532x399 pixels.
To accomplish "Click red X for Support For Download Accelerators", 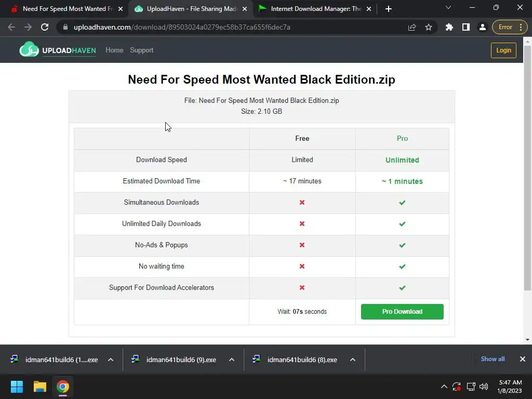I will pos(302,288).
